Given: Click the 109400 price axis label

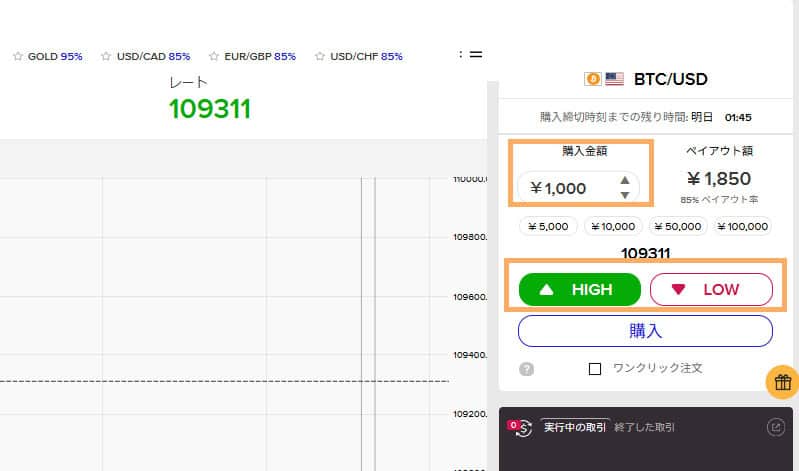Looking at the screenshot, I should point(470,355).
